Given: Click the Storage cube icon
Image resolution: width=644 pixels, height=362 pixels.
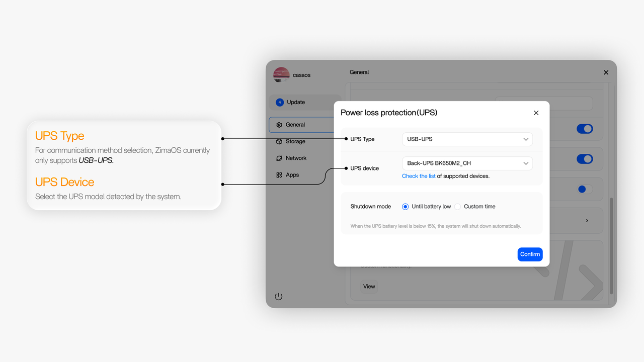Looking at the screenshot, I should pos(279,142).
